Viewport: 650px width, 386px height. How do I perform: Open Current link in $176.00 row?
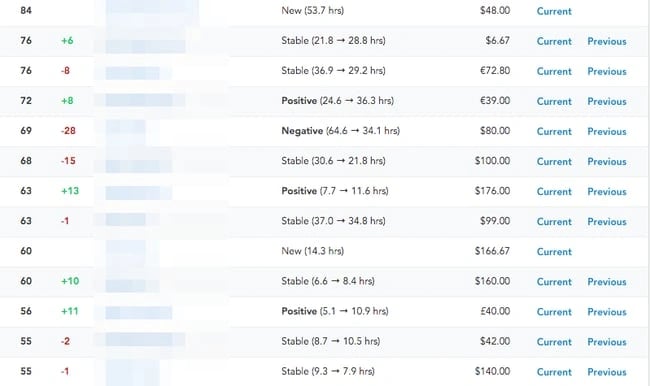[554, 192]
